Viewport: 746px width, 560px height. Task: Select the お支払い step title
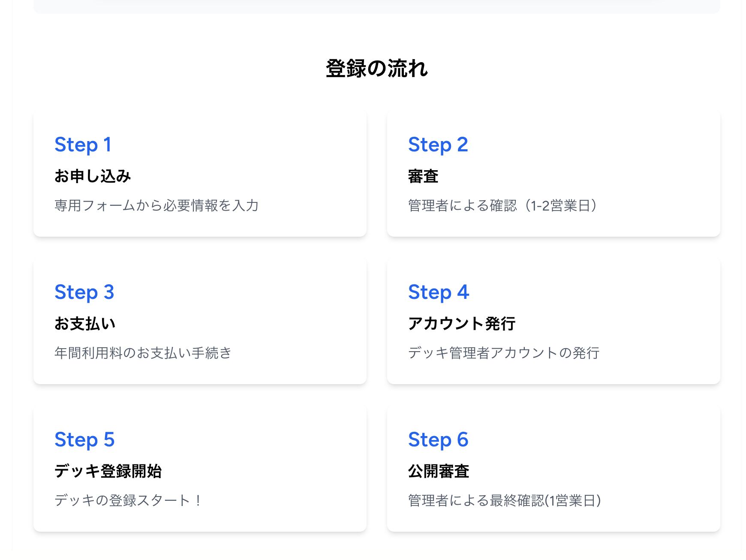pyautogui.click(x=85, y=324)
